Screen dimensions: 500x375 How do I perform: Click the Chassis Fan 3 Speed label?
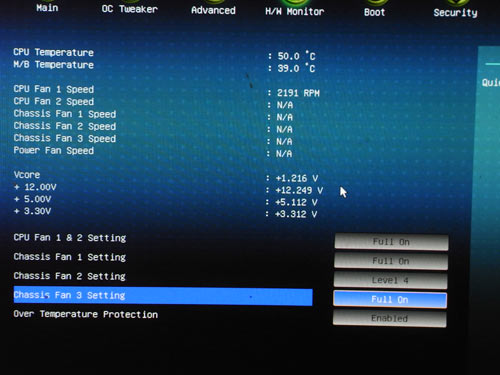tap(65, 138)
